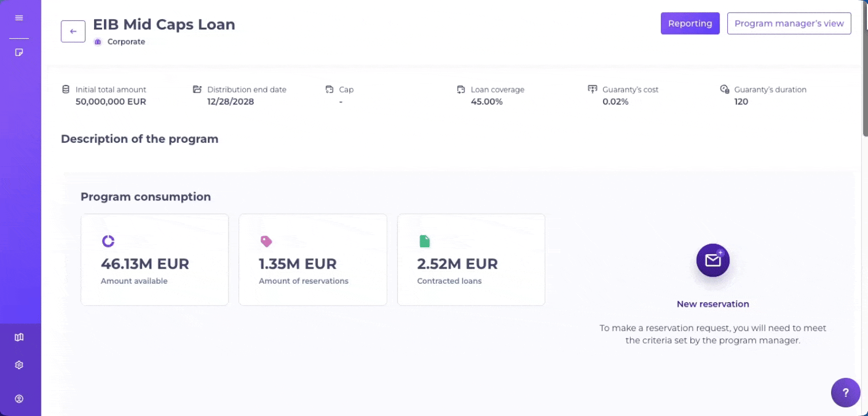Viewport: 868px width, 416px height.
Task: Click the Contracted loans document icon
Action: tap(424, 242)
